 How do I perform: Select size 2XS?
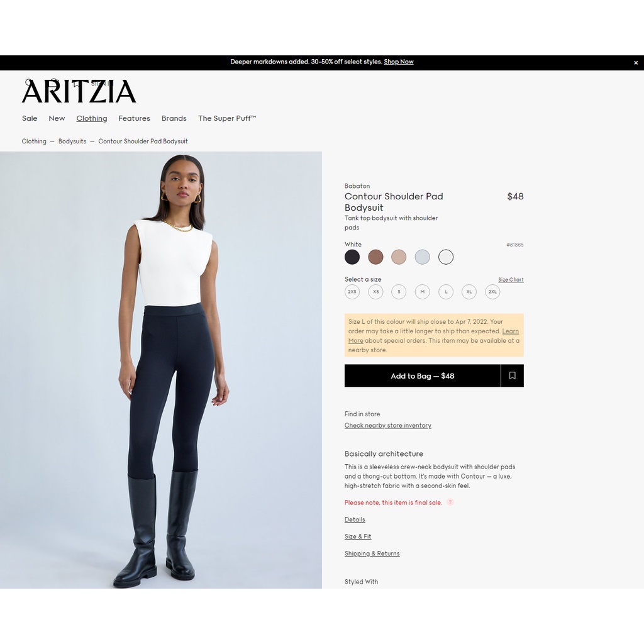pos(352,292)
